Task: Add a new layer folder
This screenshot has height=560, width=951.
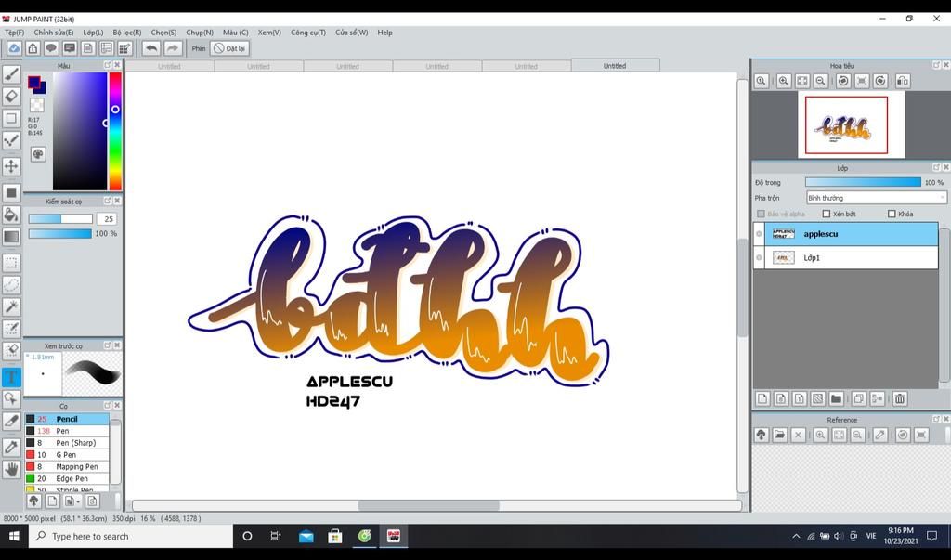Action: click(837, 398)
